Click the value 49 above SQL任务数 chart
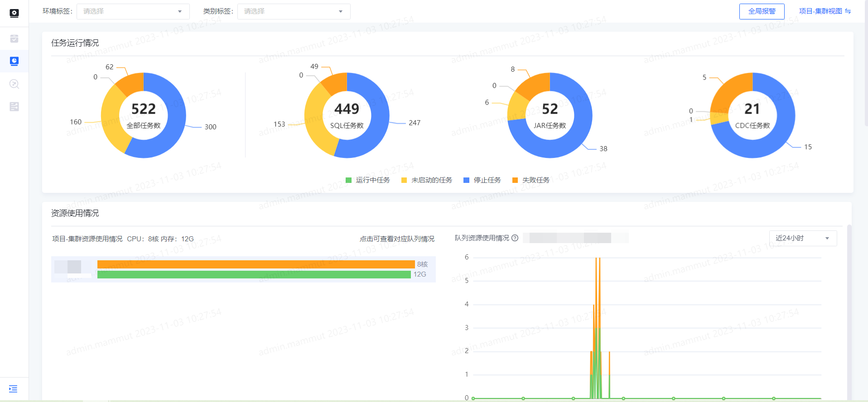Screen dimensions: 868x402 click(314, 67)
